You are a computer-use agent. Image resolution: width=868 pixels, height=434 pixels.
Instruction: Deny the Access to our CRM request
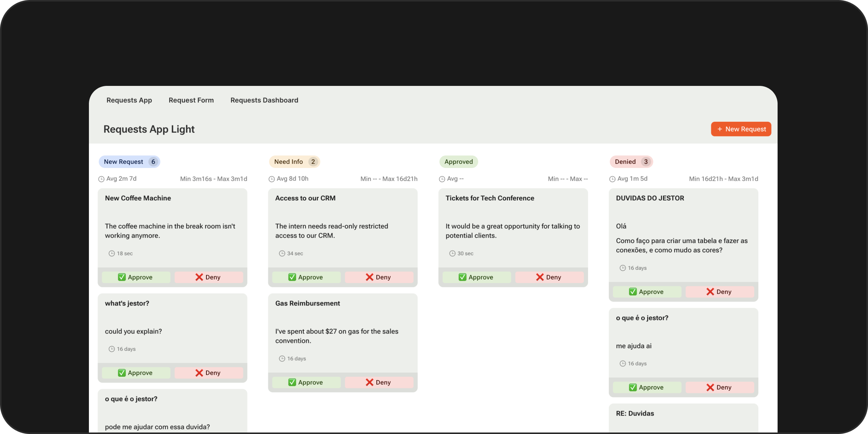[379, 277]
